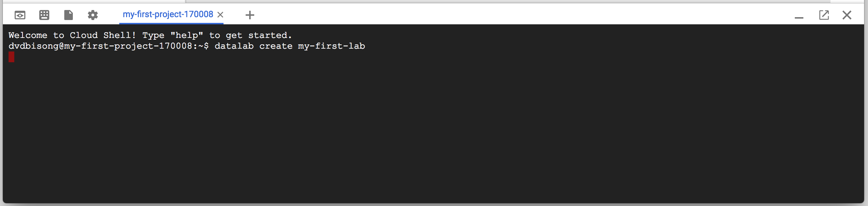Click the "Type" word in welcome line
The width and height of the screenshot is (868, 206).
point(153,35)
